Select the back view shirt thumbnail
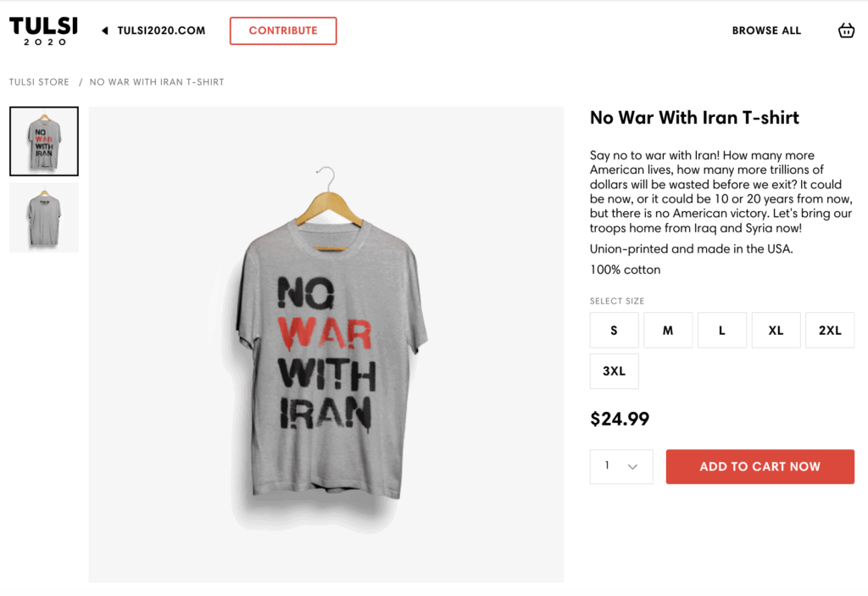 point(44,217)
